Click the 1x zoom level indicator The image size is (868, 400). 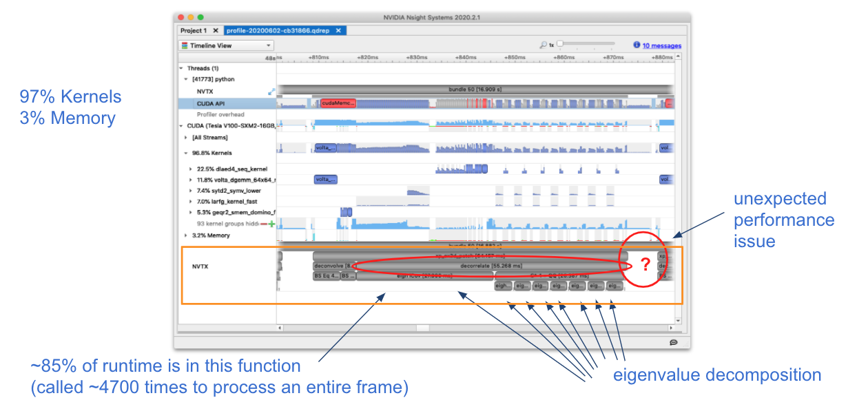[x=550, y=45]
